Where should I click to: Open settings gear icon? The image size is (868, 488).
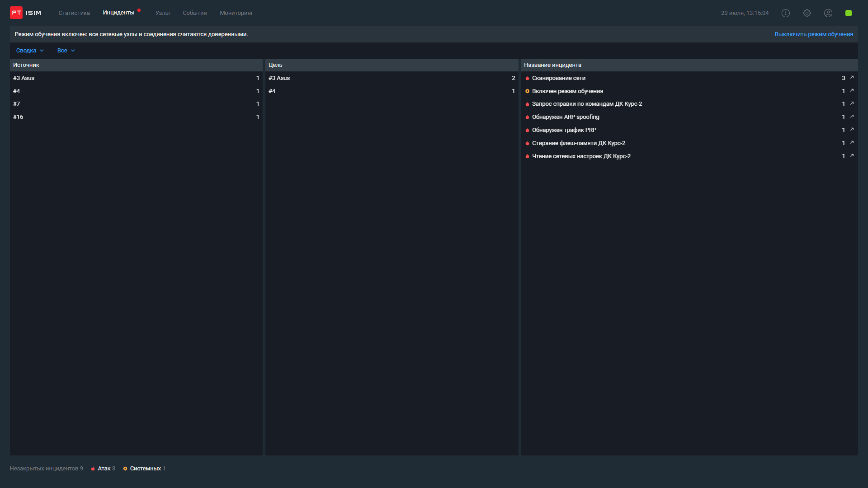tap(807, 13)
